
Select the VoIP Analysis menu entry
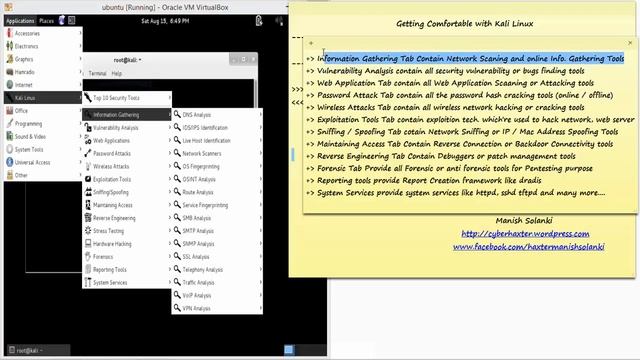[x=217, y=296]
